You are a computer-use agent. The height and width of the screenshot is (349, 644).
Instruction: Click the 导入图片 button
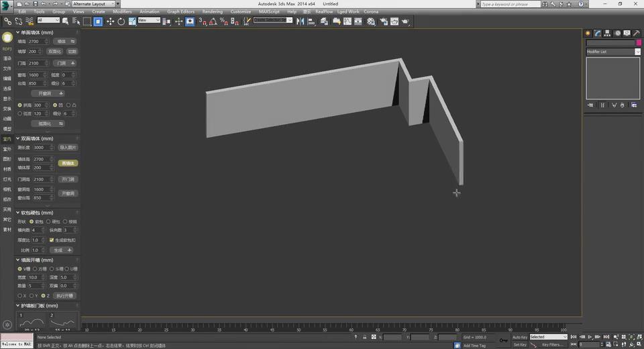[68, 148]
